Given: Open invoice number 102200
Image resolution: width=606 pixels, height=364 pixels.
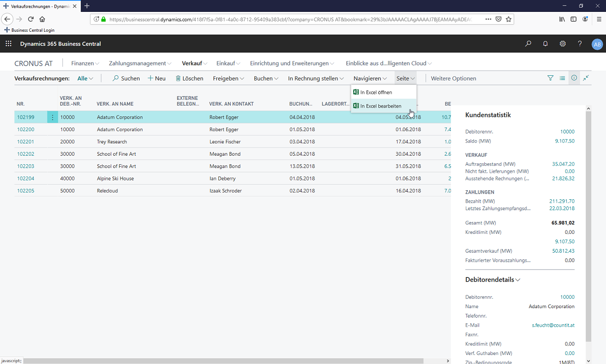Looking at the screenshot, I should pyautogui.click(x=26, y=129).
